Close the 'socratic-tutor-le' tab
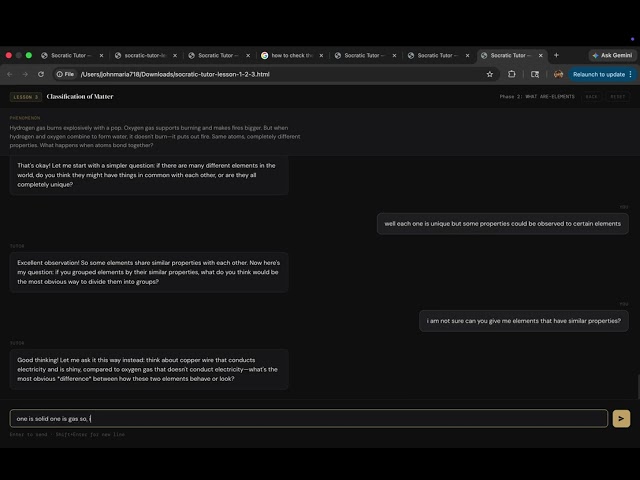This screenshot has width=640, height=480. click(175, 56)
